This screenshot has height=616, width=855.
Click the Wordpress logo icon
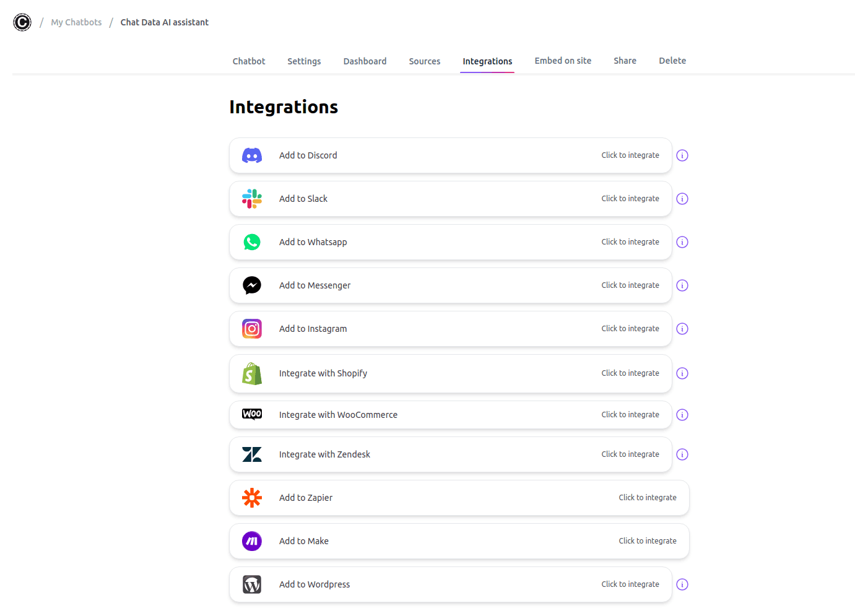(252, 584)
